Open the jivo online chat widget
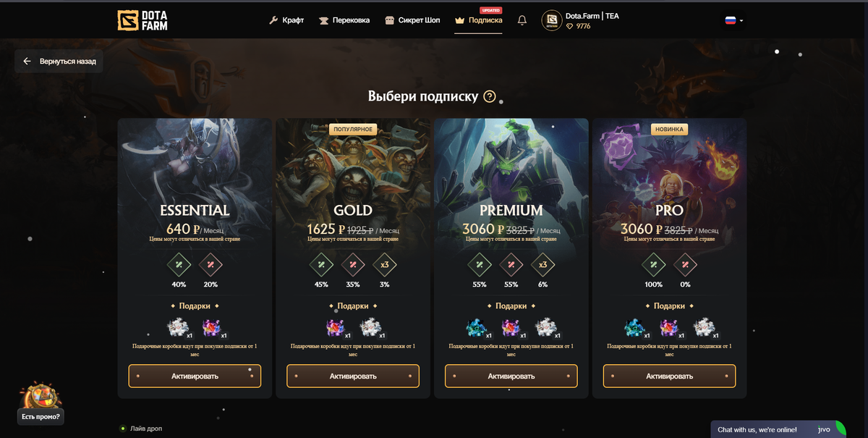This screenshot has height=438, width=868. coord(778,429)
